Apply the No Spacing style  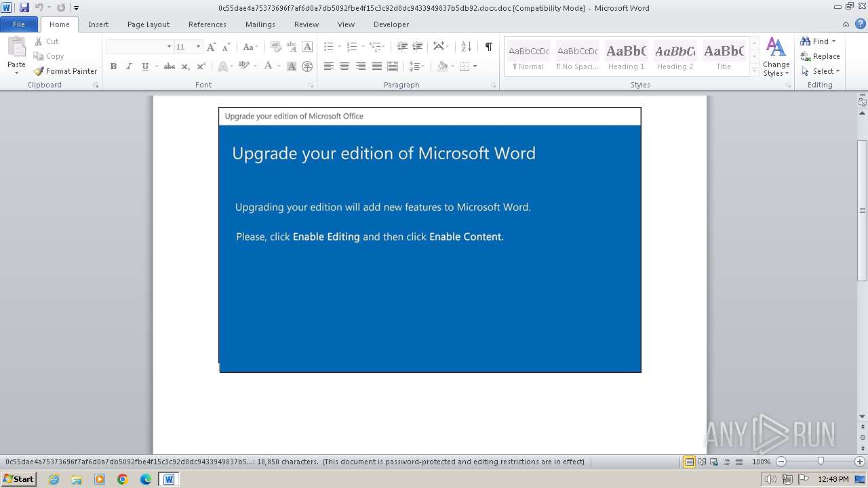[x=578, y=57]
